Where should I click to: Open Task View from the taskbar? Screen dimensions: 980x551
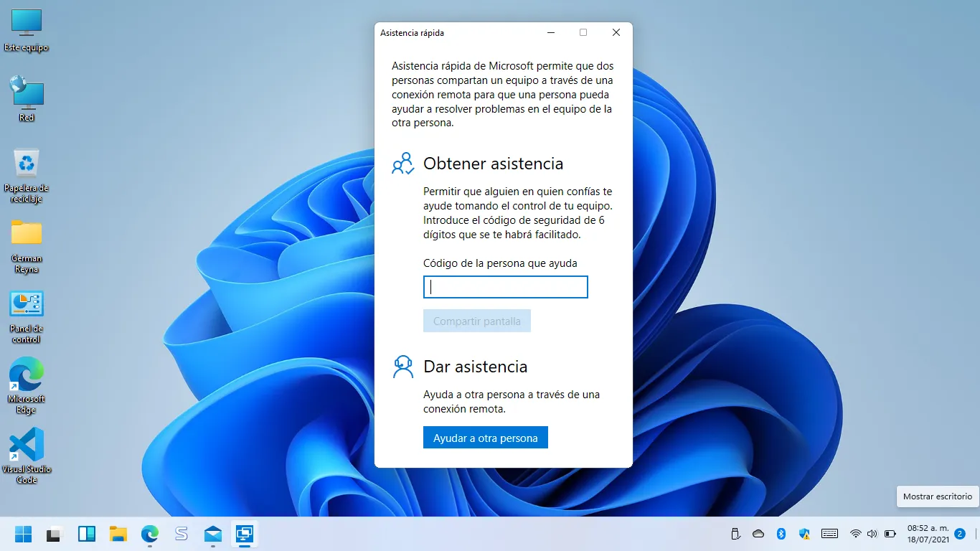click(55, 534)
